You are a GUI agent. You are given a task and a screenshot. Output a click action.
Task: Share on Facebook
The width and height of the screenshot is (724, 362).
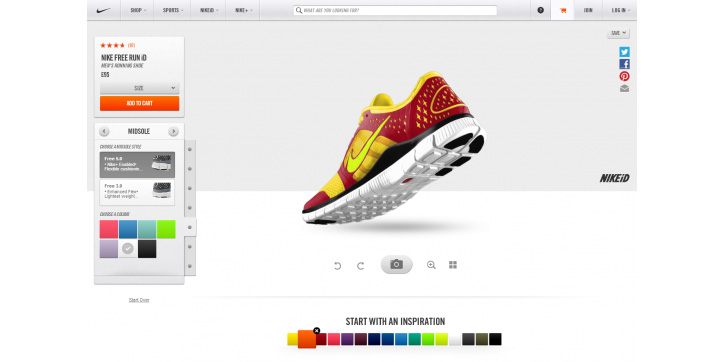(624, 64)
